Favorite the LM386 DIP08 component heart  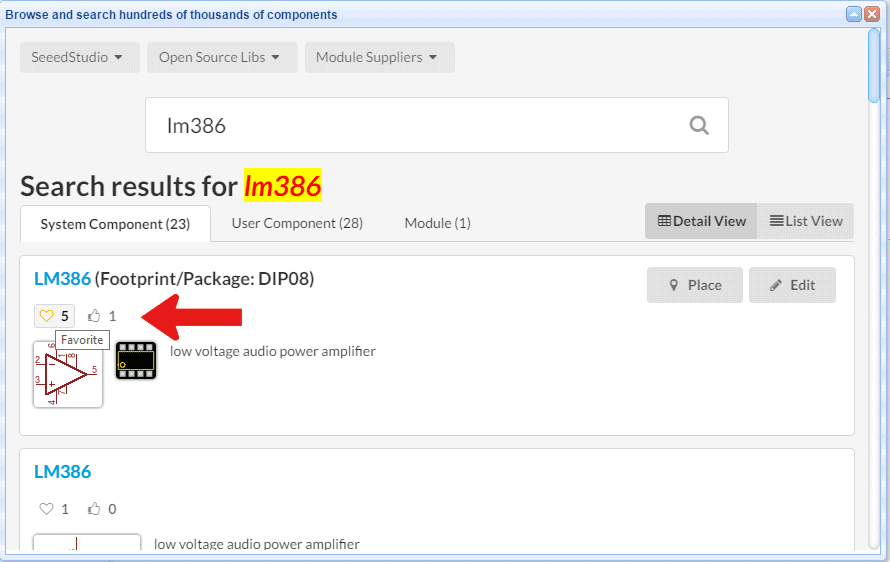point(47,316)
